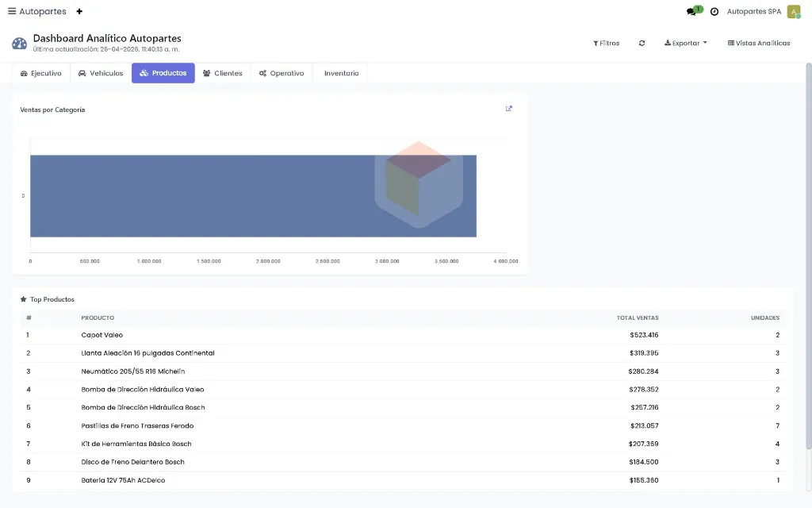Click the UNIDADES column header
This screenshot has height=508, width=812.
pos(765,317)
